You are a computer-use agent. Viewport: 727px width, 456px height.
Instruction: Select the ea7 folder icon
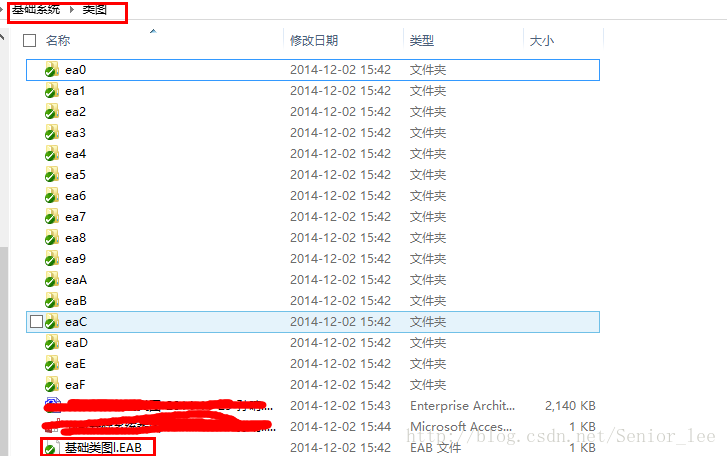pos(51,217)
